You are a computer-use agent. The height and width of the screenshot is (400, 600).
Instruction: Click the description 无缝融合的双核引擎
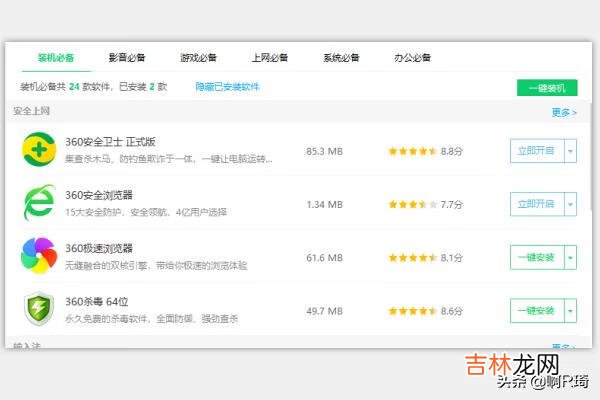(x=156, y=265)
